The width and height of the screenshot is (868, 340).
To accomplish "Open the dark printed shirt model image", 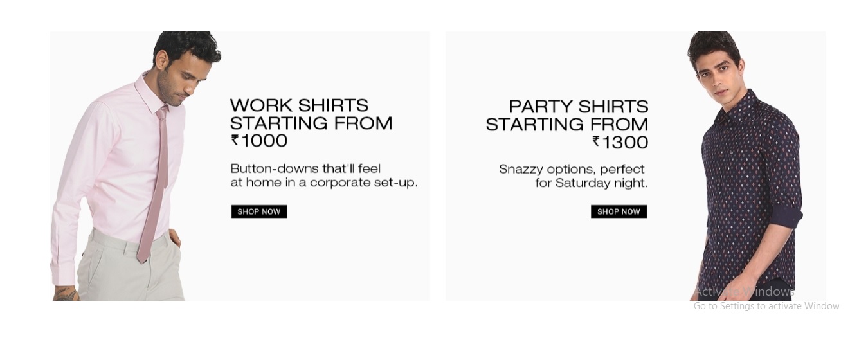I will [746, 166].
